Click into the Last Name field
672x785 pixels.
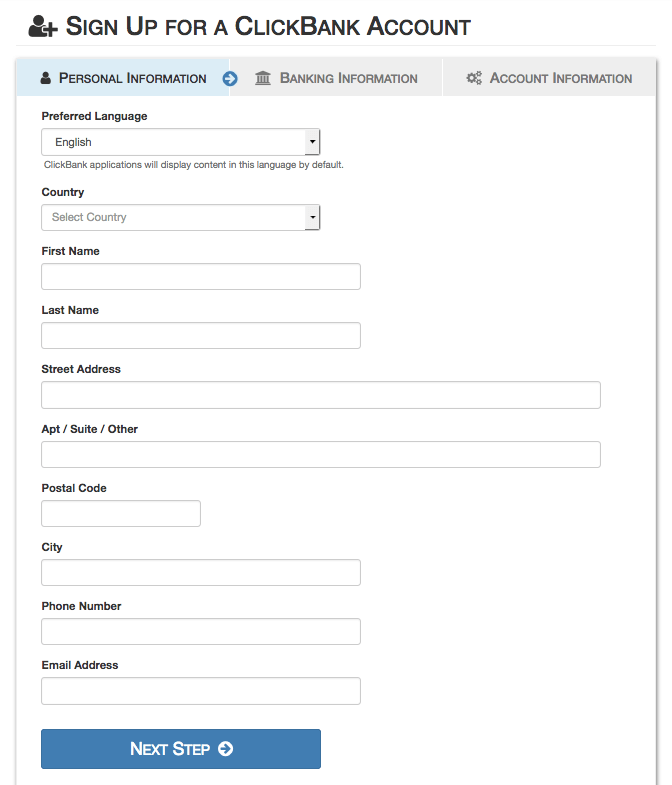[x=200, y=336]
